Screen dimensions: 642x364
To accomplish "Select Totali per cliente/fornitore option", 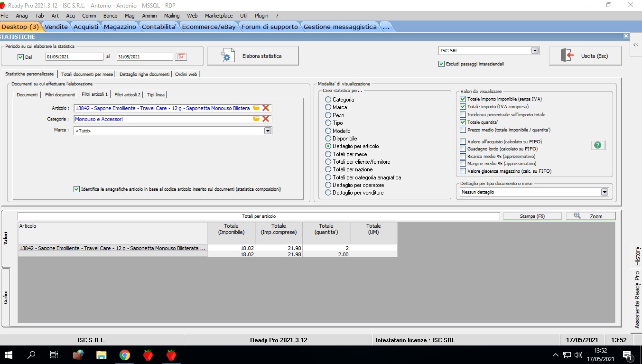I will [328, 162].
